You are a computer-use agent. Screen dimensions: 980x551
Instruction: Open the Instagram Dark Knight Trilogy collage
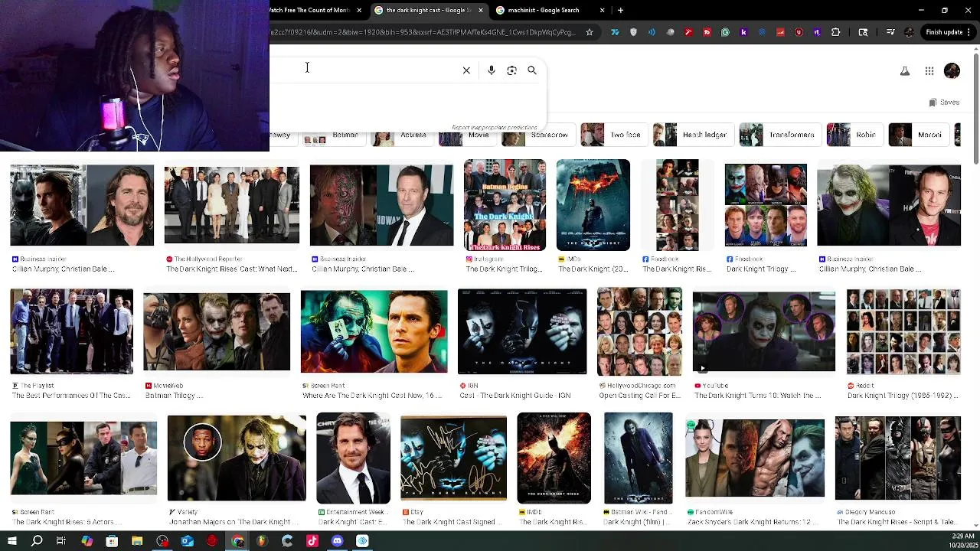(x=505, y=205)
